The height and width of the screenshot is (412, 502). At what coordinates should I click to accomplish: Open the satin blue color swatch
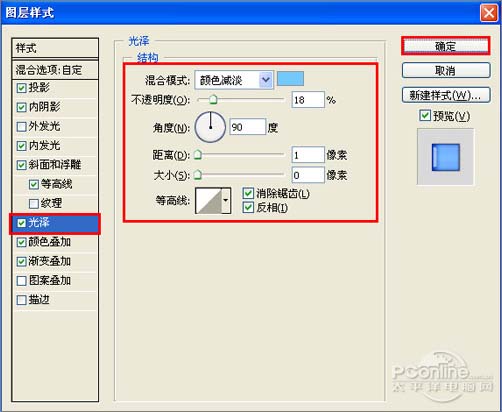click(290, 79)
